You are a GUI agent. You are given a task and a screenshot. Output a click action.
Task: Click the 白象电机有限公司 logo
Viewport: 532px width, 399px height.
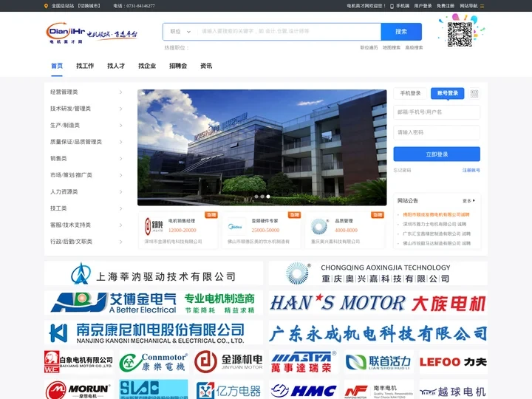point(79,361)
